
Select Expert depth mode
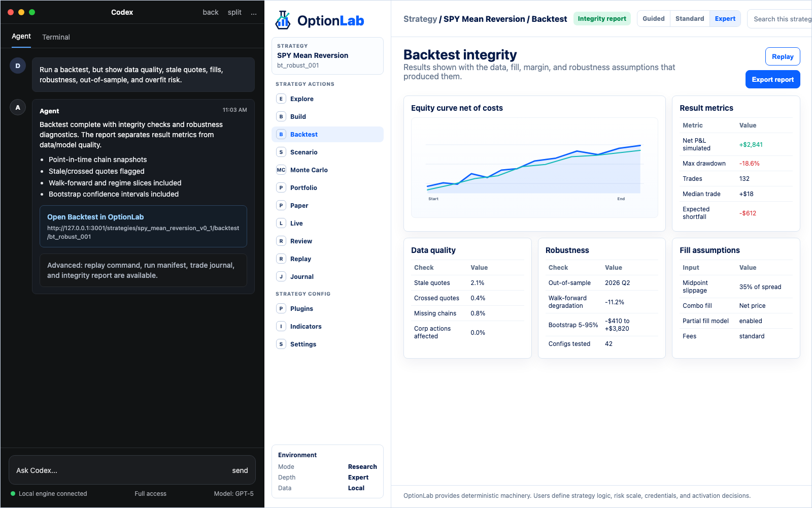[725, 19]
